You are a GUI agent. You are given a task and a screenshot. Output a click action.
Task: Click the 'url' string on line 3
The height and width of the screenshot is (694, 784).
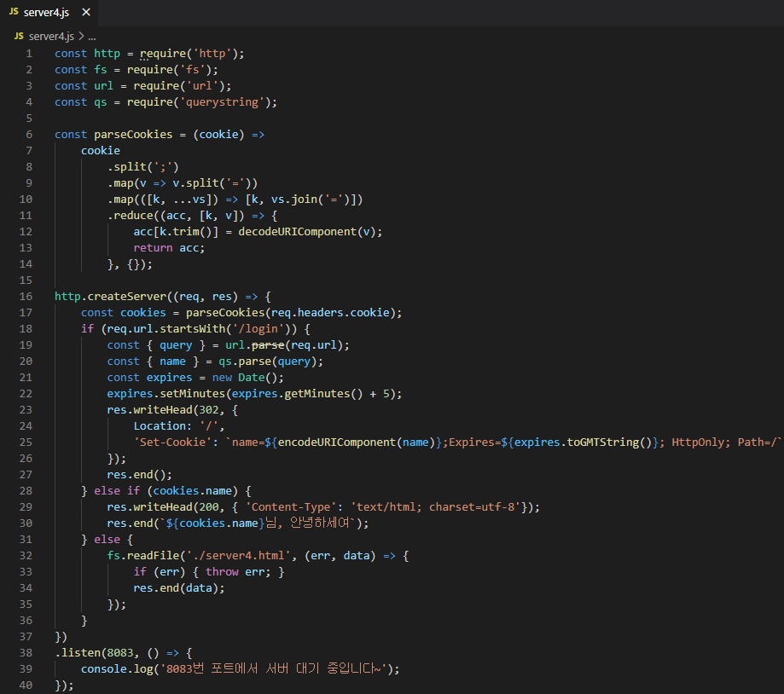coord(202,86)
